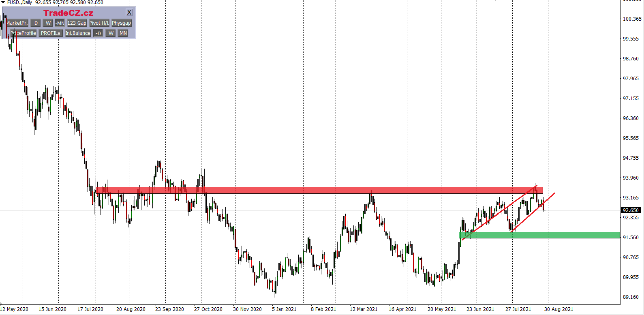Toggle the last -MN button in second row
644x315 pixels.
[x=123, y=33]
